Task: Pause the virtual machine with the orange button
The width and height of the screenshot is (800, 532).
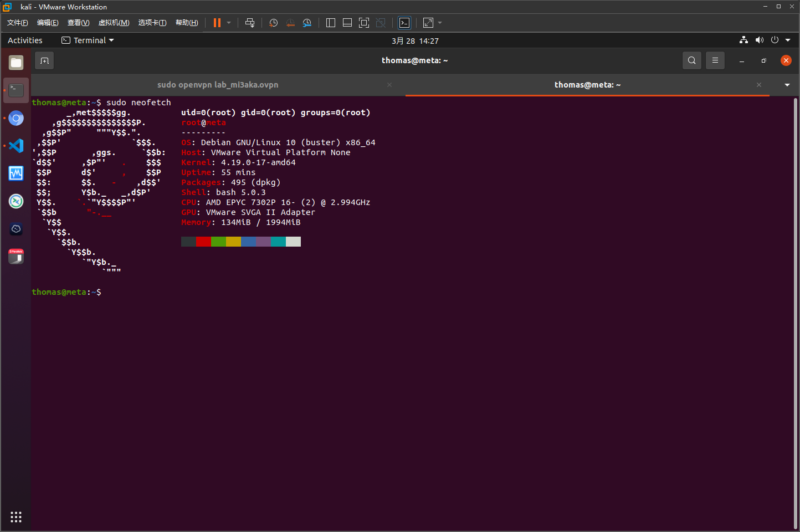Action: pyautogui.click(x=217, y=23)
